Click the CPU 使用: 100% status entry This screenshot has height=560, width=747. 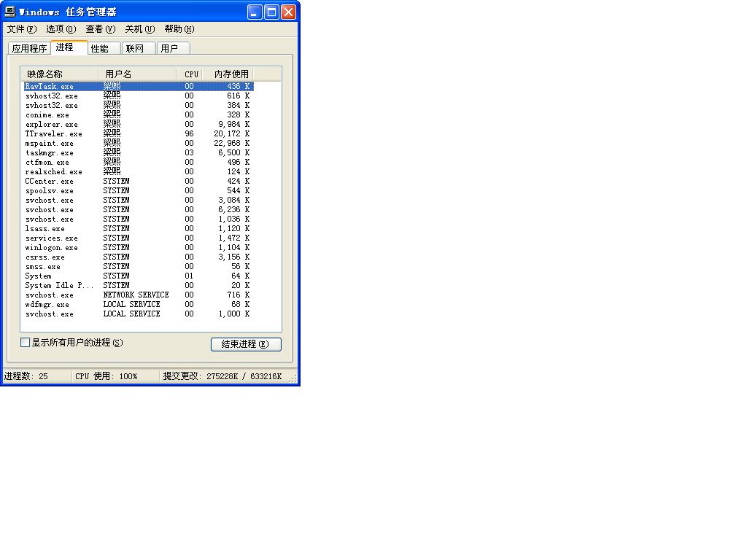(107, 376)
